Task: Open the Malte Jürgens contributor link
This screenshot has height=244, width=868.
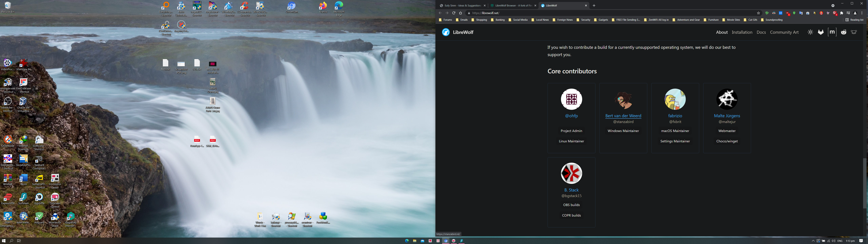Action: [727, 116]
